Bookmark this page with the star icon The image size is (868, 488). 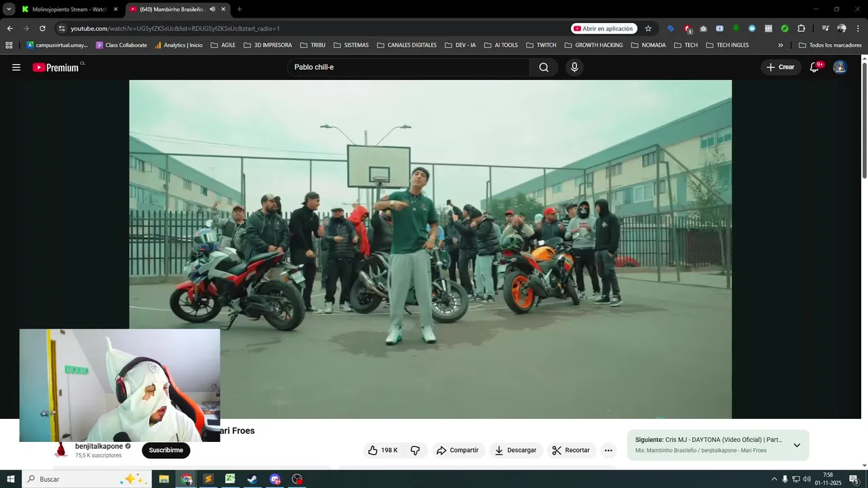pos(648,28)
